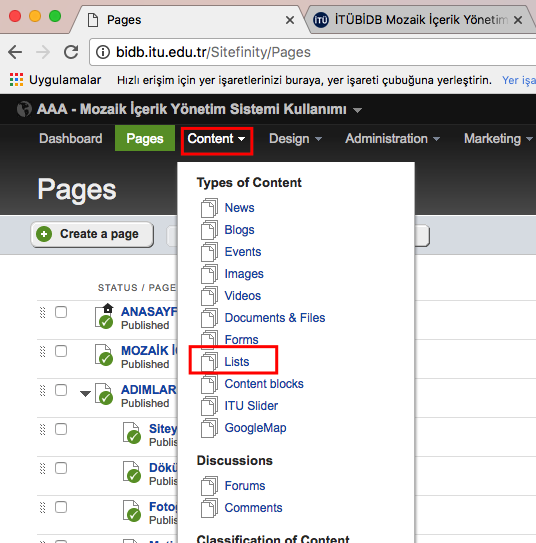Open the Comments discussions link

point(253,508)
